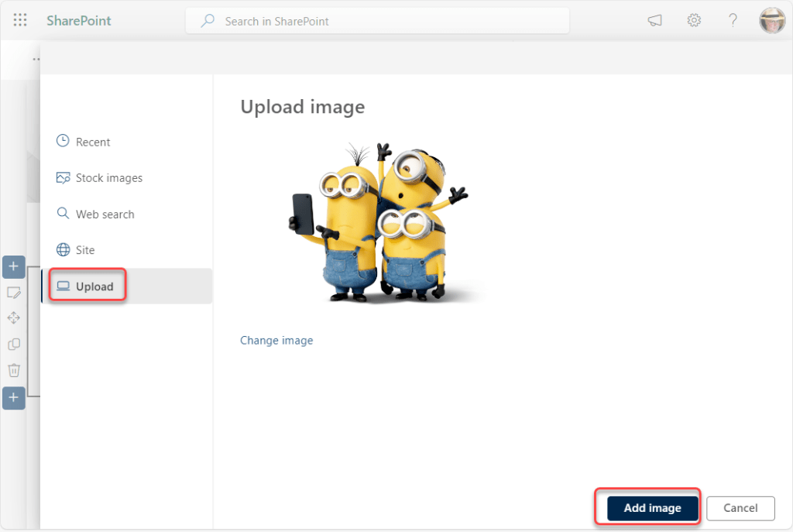
Task: Select the move section arrows icon
Action: [14, 318]
